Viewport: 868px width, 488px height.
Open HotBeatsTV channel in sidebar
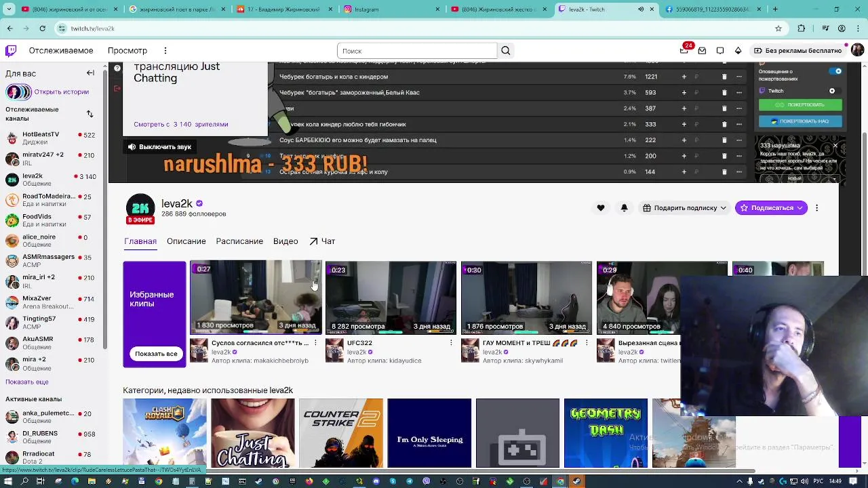point(51,138)
